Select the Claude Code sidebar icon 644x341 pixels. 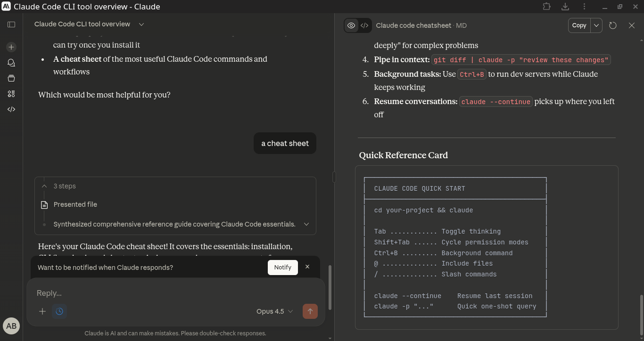point(11,109)
